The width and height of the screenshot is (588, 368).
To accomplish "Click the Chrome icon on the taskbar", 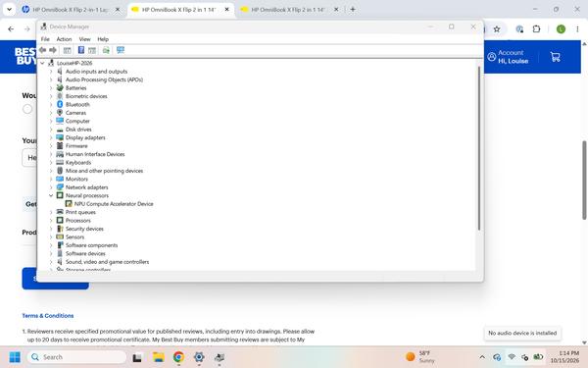I will (178, 357).
